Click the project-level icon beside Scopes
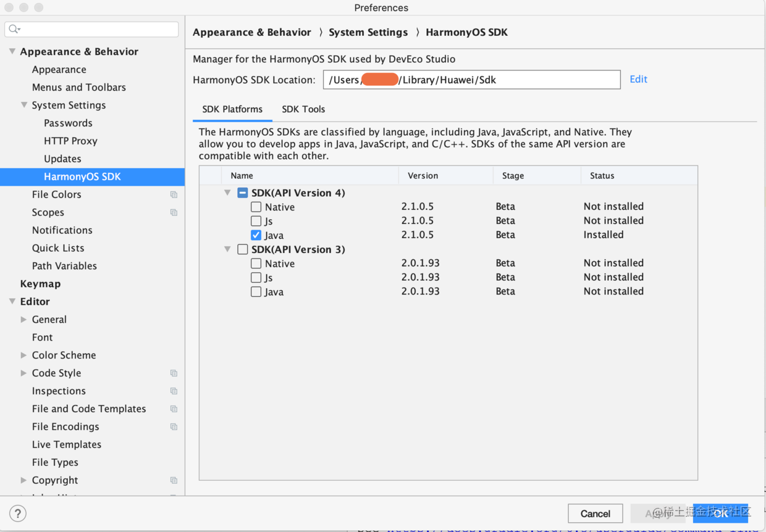 (174, 212)
